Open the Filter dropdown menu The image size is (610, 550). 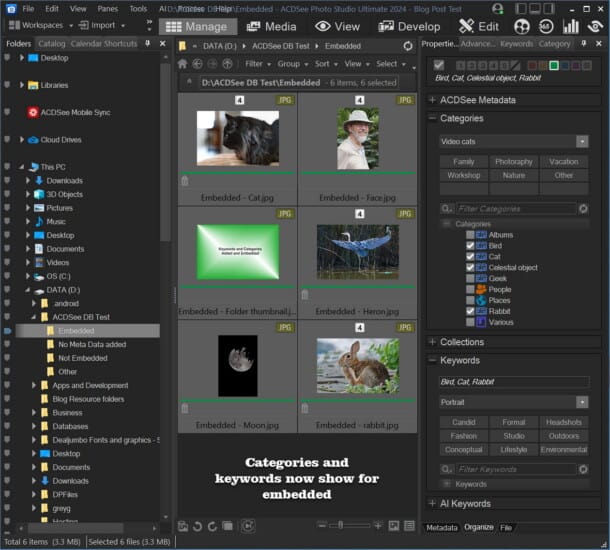pos(257,64)
